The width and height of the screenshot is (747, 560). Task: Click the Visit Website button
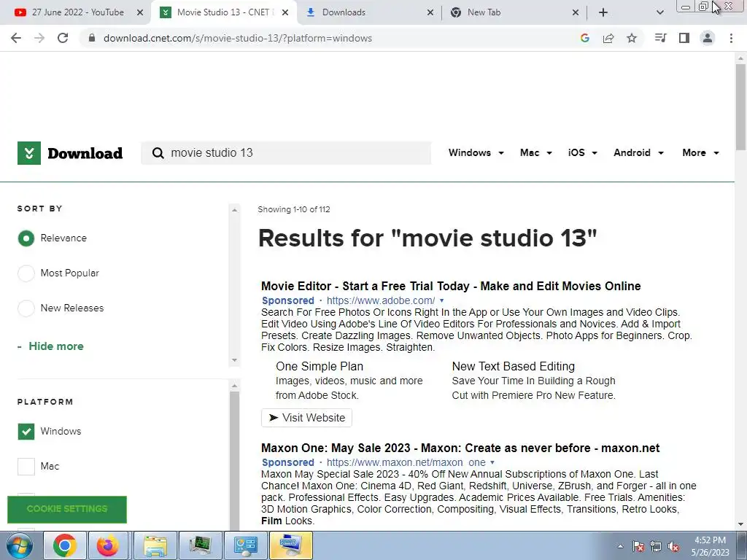pos(307,418)
